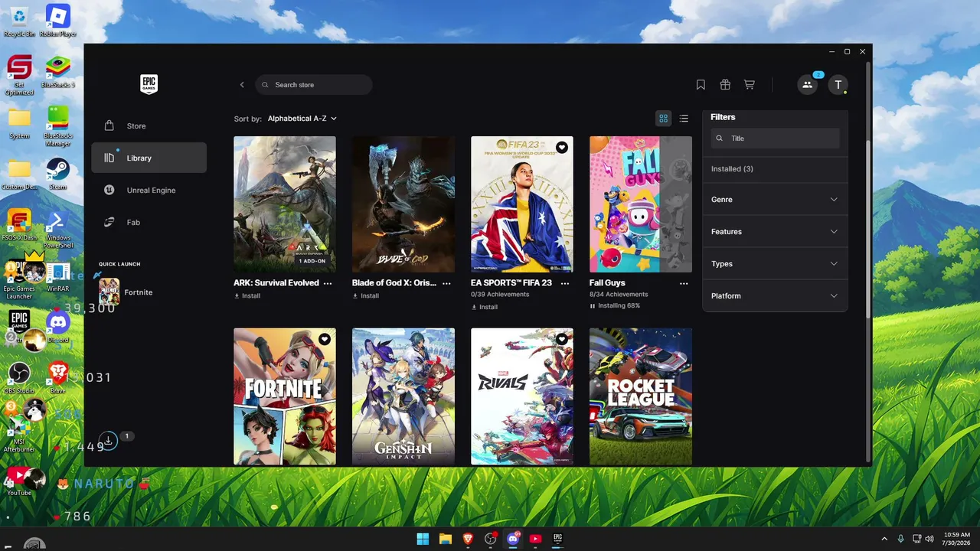Click the library vertical scrollbar
Screen dimensions: 980x551
[867, 230]
